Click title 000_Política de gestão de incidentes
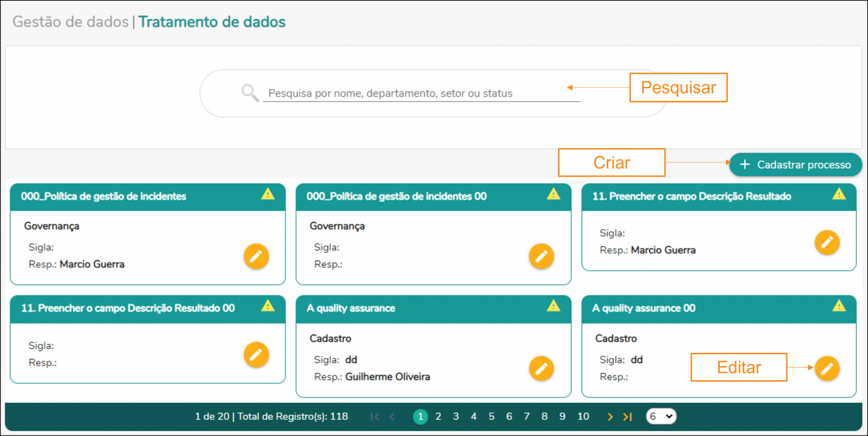 [103, 197]
